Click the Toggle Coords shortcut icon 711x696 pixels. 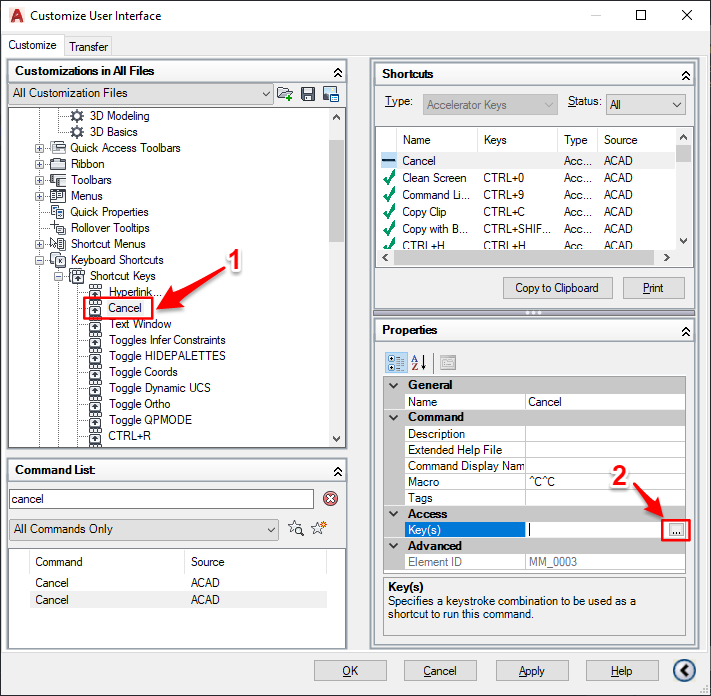(95, 372)
